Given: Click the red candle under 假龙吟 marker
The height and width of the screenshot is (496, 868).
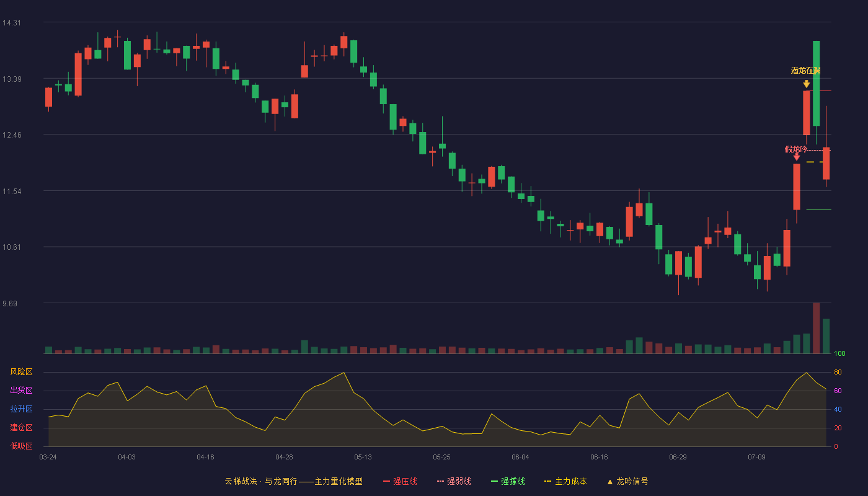Looking at the screenshot, I should pyautogui.click(x=797, y=187).
